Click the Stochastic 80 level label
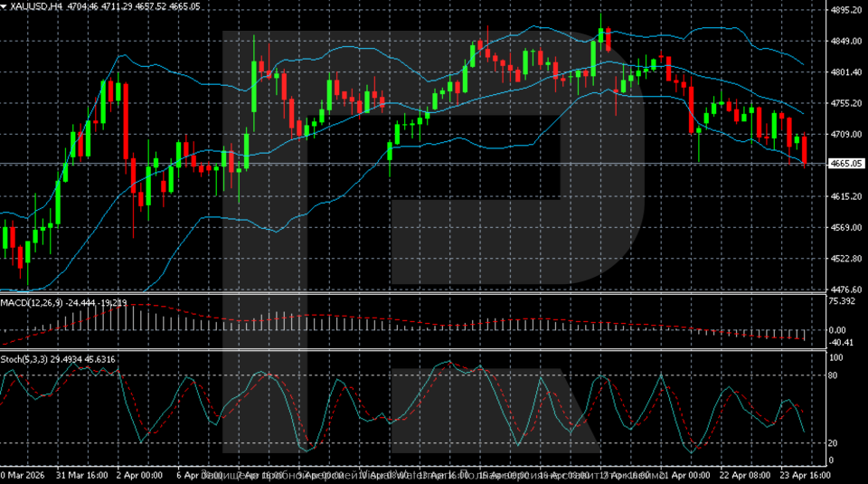 (x=835, y=375)
